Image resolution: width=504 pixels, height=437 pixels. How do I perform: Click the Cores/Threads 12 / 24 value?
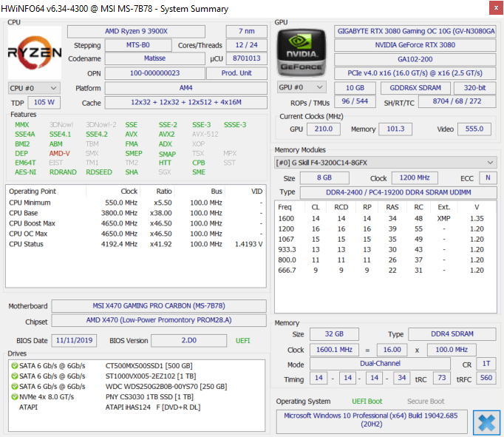coord(247,45)
